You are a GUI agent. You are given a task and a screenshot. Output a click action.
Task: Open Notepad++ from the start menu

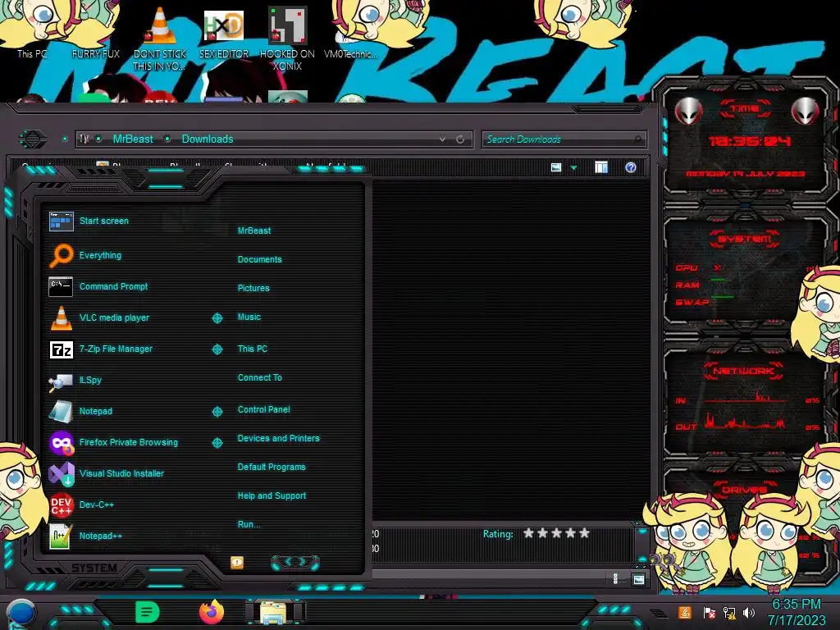point(85,536)
